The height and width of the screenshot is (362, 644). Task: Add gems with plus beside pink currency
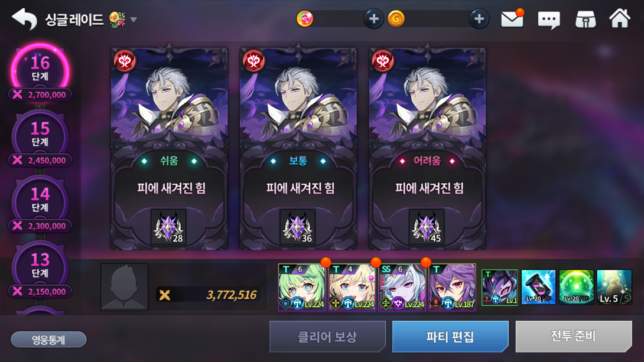373,19
